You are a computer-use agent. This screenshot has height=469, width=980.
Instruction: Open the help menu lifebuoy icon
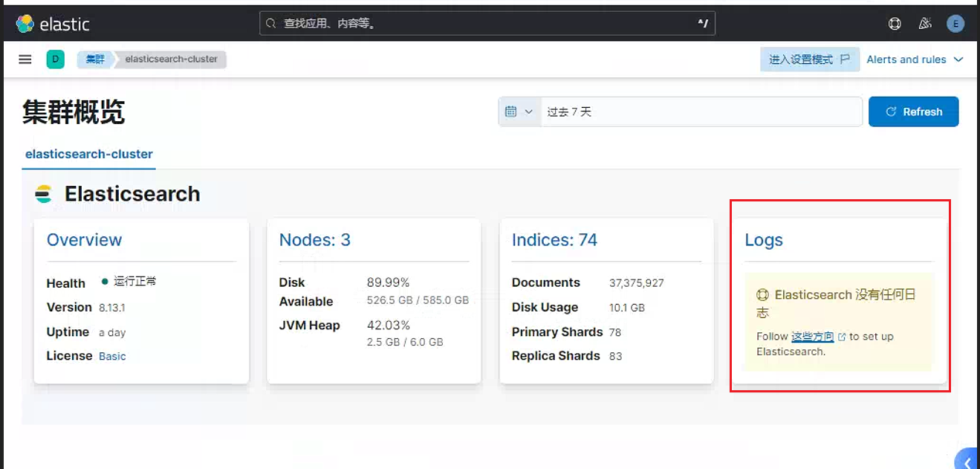point(895,24)
